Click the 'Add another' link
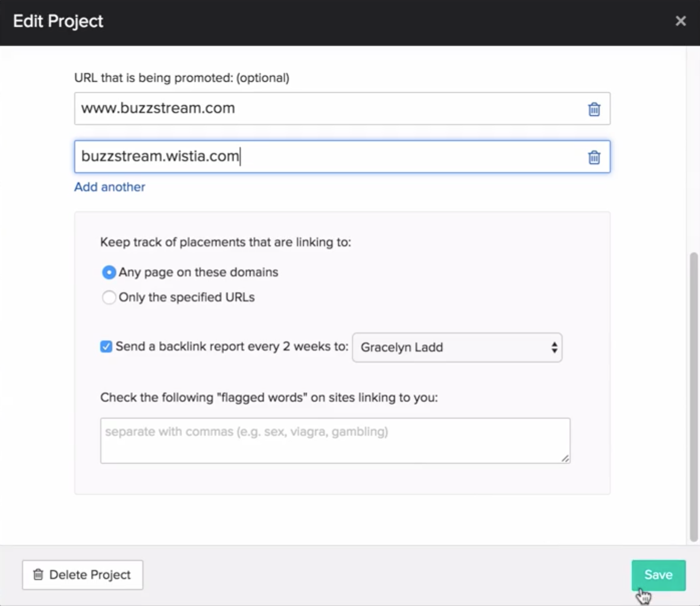Image resolution: width=700 pixels, height=606 pixels. tap(110, 187)
